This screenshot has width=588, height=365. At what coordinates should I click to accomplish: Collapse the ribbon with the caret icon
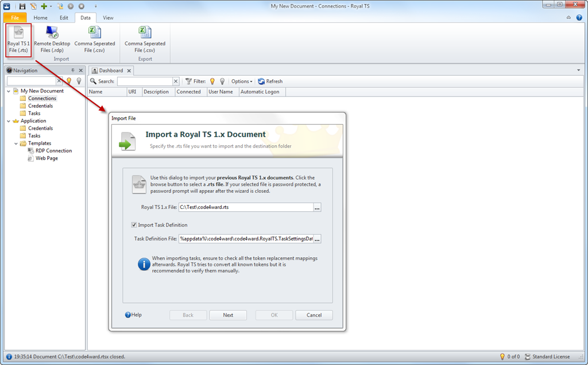(x=568, y=18)
